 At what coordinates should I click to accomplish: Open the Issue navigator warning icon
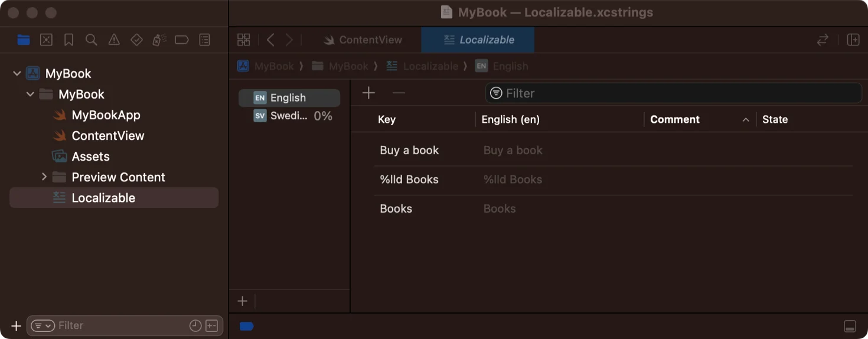point(114,40)
